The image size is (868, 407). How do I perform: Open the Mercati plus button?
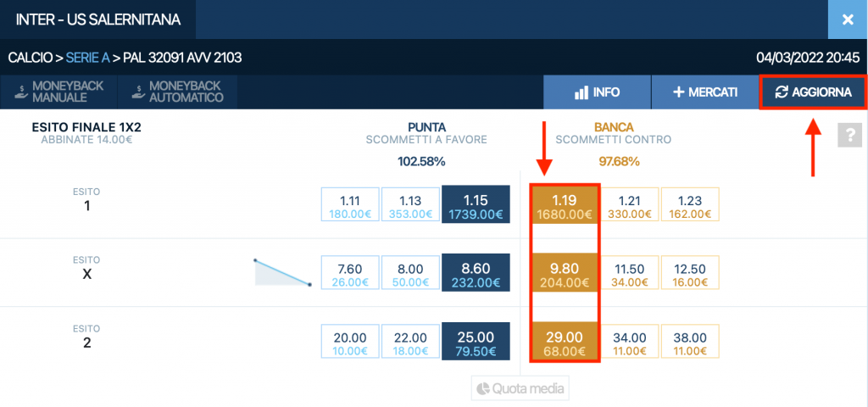coord(704,92)
